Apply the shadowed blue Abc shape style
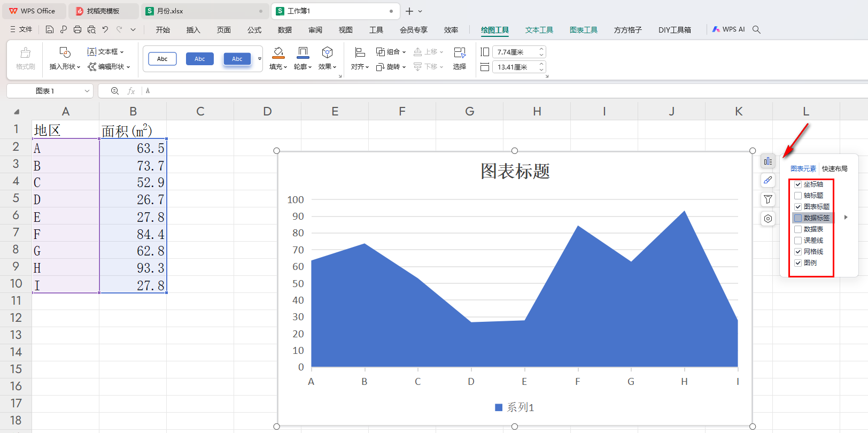The image size is (868, 433). 237,59
